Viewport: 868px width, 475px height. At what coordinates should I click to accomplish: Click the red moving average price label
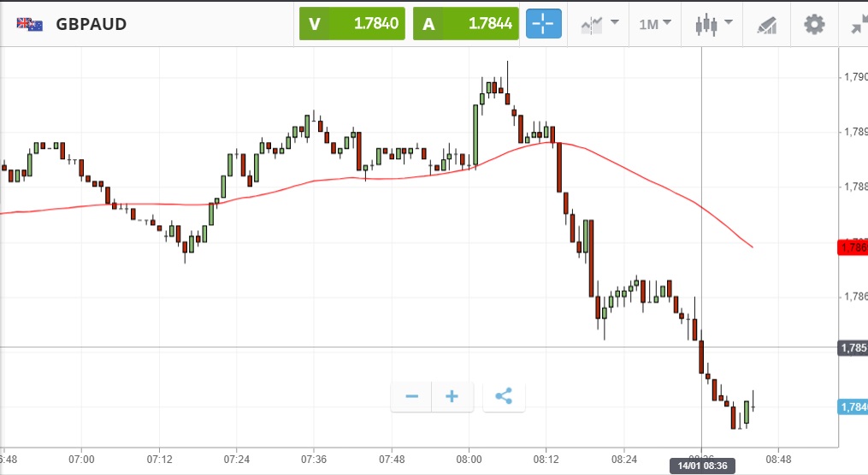853,247
